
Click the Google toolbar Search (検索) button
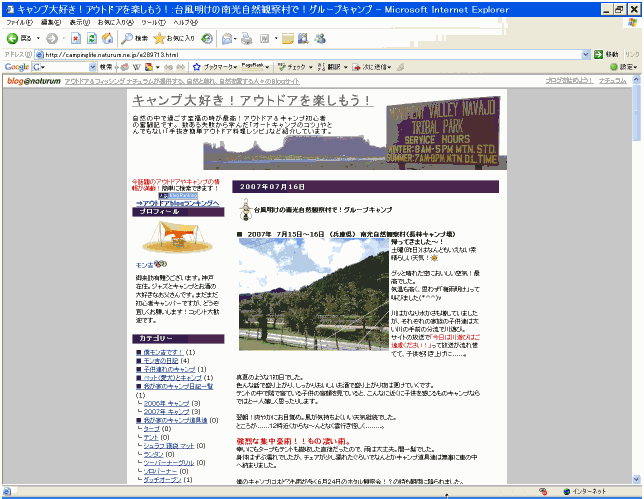coord(106,67)
